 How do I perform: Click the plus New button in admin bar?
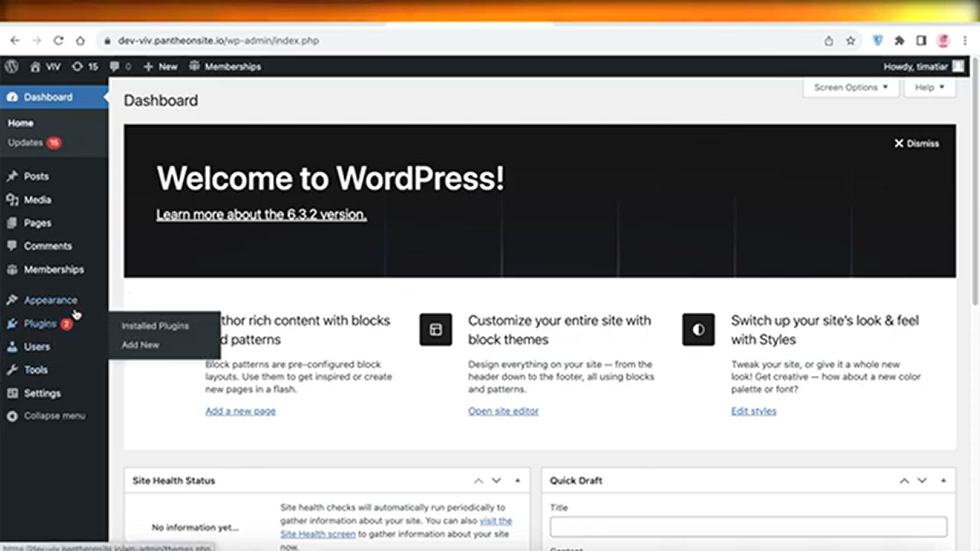click(160, 66)
